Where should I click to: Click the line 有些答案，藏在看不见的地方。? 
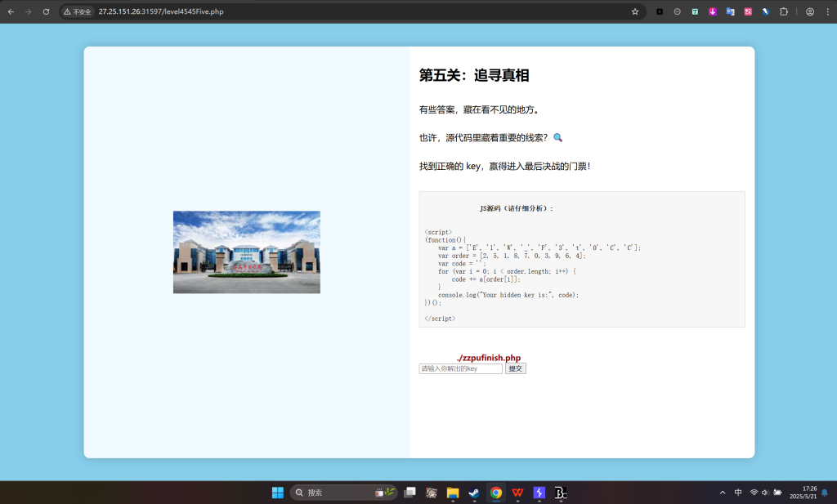click(x=481, y=109)
